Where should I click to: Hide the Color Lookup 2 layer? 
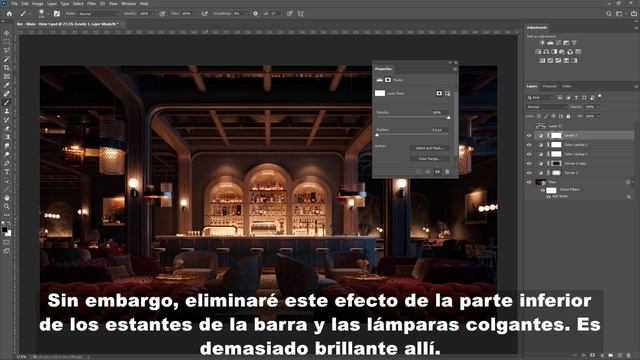(529, 145)
